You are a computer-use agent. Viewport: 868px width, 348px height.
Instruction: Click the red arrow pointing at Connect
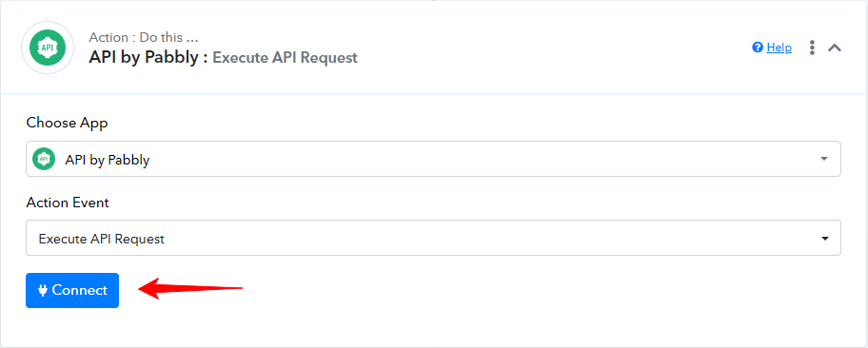tap(190, 288)
